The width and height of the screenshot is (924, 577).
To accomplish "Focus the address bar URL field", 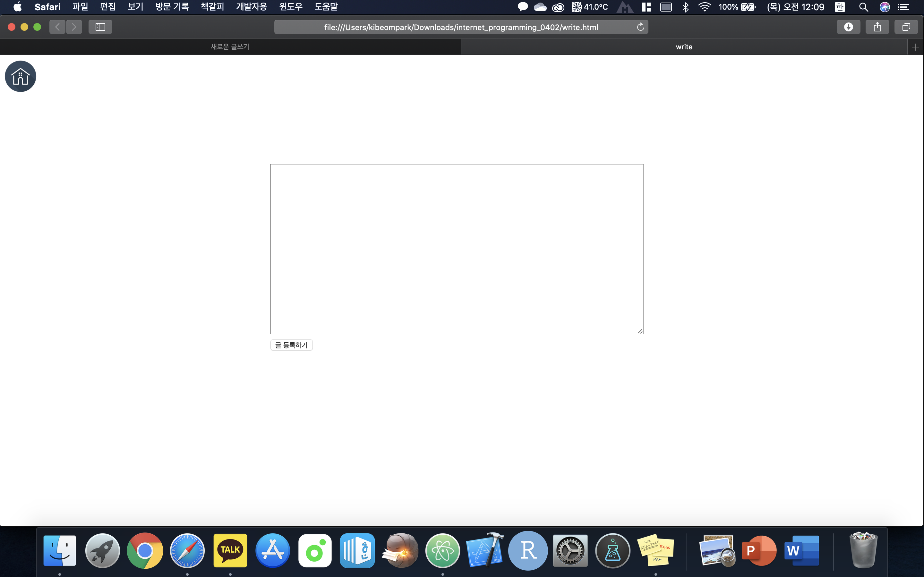I will pos(460,27).
